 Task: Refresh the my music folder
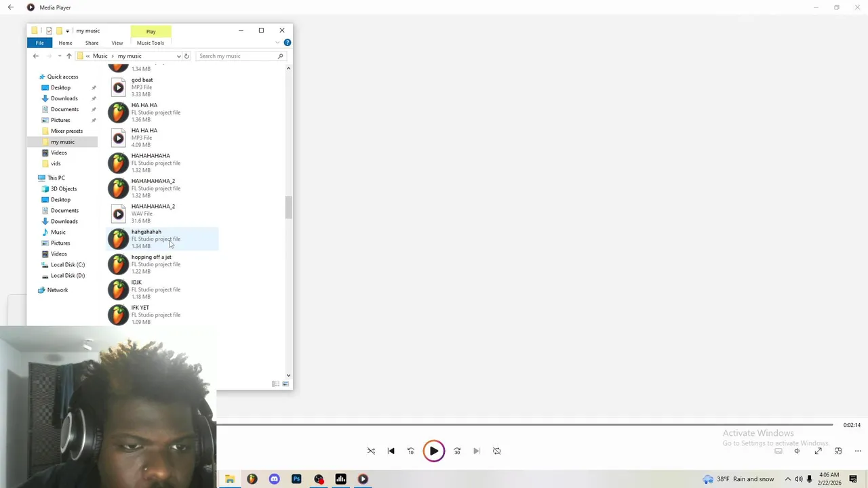click(186, 56)
